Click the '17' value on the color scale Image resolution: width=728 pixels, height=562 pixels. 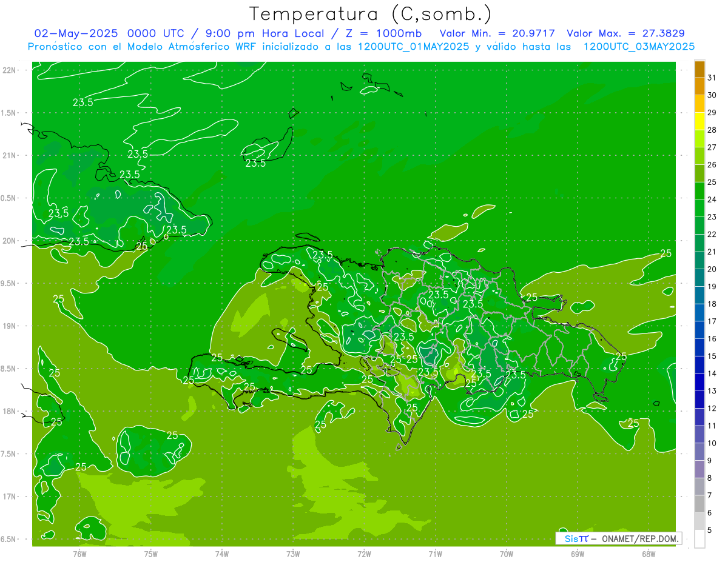point(712,321)
